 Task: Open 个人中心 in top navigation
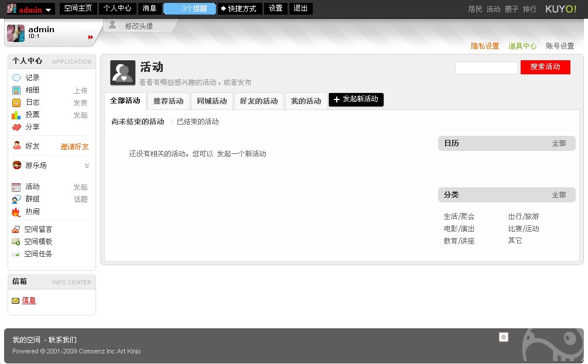click(117, 8)
